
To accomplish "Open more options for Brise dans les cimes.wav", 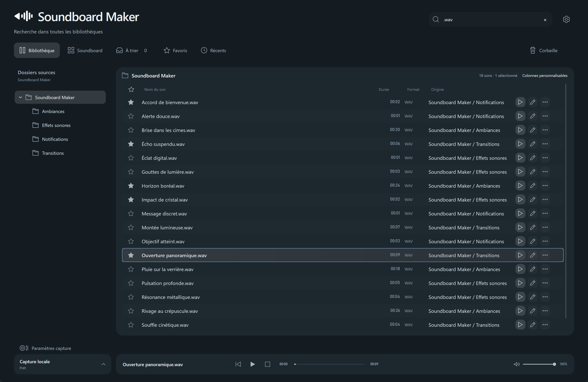I will tap(545, 130).
